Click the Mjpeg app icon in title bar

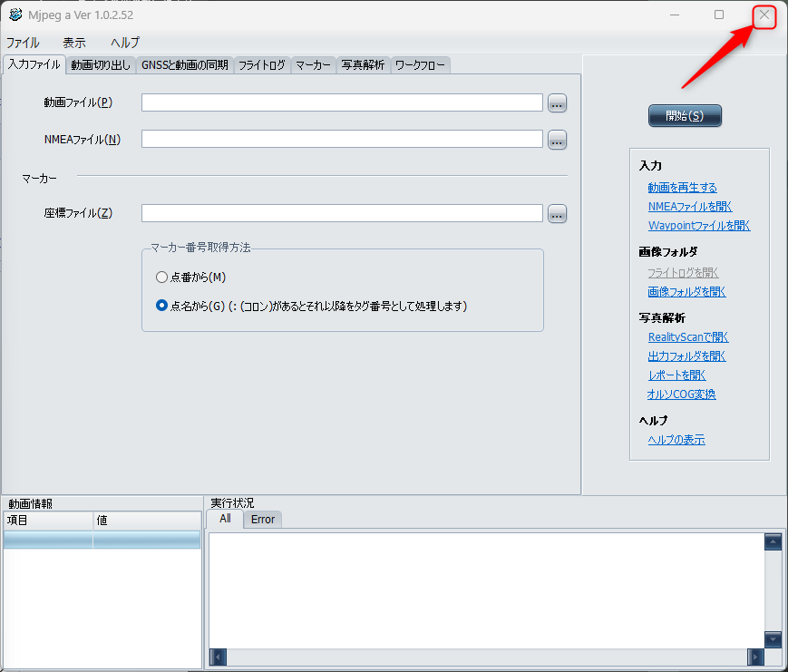pyautogui.click(x=15, y=15)
